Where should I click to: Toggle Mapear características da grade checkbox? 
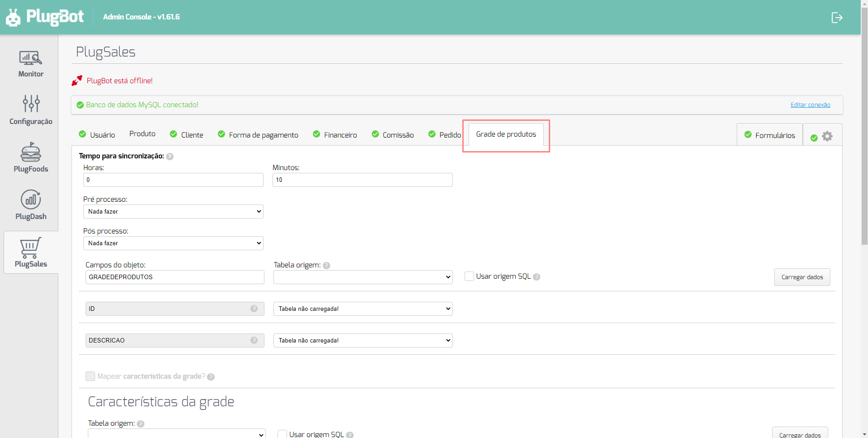click(x=90, y=376)
